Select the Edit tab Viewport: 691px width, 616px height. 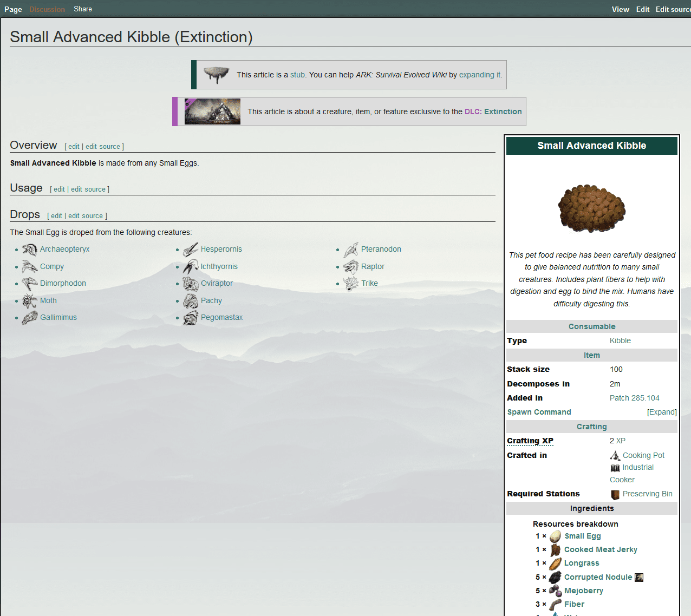[x=643, y=9]
